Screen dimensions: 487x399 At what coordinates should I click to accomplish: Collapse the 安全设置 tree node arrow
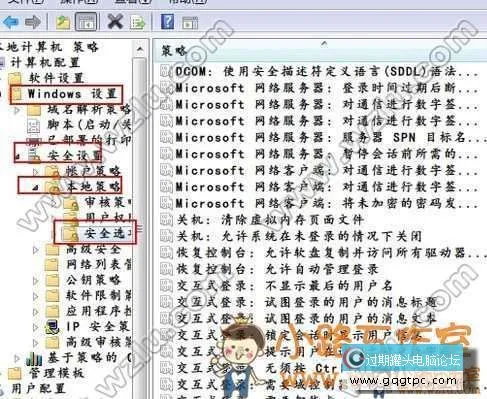(x=18, y=156)
